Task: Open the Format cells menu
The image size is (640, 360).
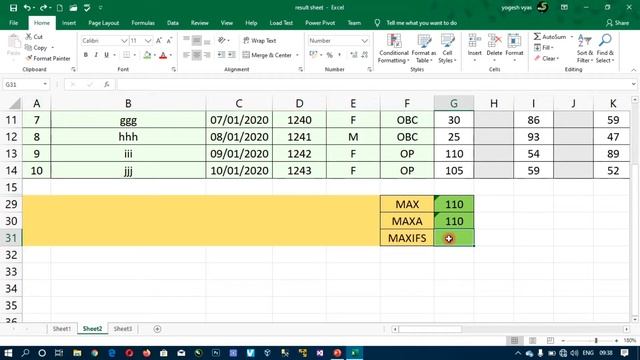Action: 514,49
